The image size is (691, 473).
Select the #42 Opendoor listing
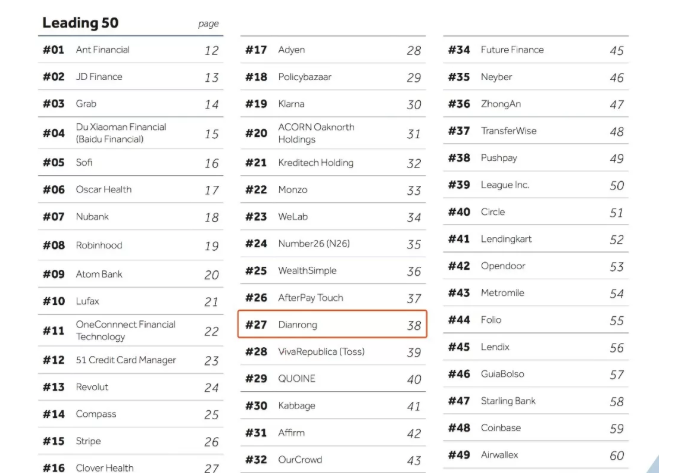[x=536, y=266]
